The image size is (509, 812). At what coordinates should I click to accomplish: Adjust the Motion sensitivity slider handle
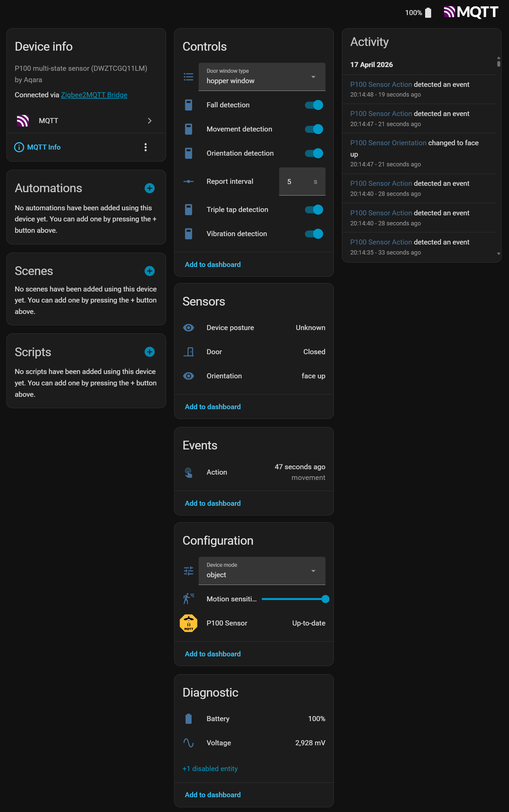(x=325, y=599)
